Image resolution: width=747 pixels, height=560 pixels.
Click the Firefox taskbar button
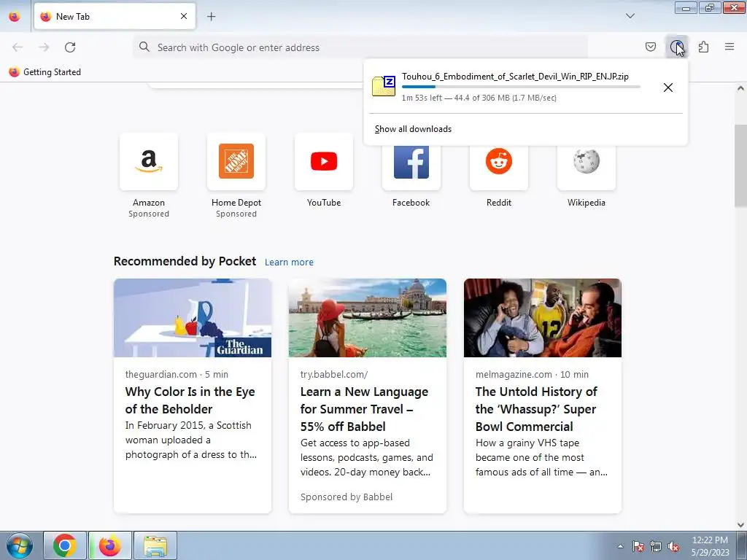(109, 545)
